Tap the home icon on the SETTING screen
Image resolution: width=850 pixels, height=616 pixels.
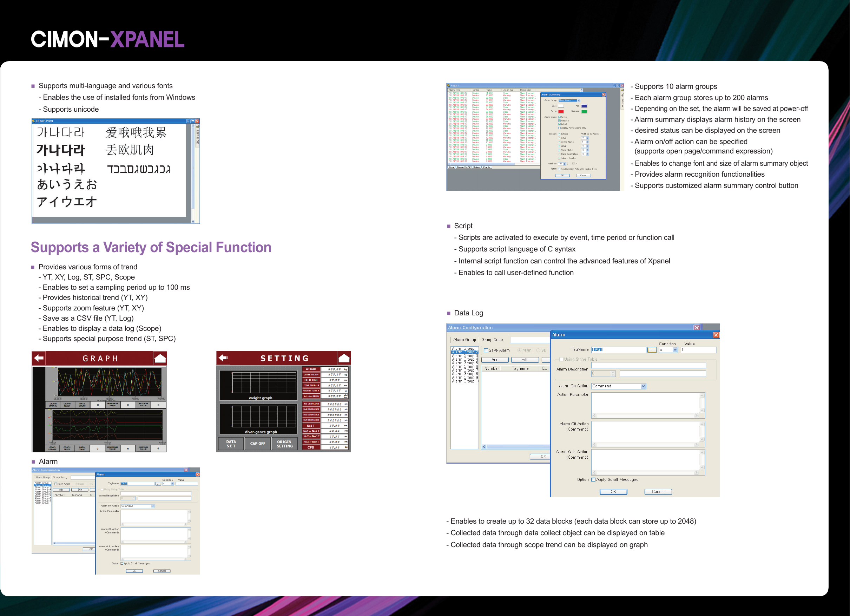[x=344, y=358]
